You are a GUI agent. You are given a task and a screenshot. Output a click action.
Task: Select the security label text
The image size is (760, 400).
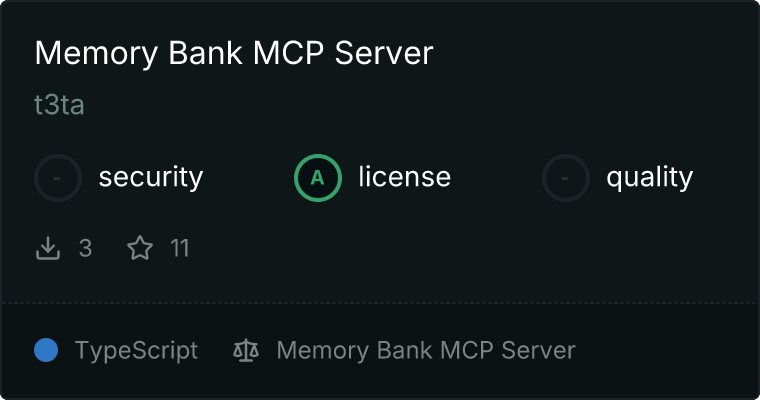151,177
